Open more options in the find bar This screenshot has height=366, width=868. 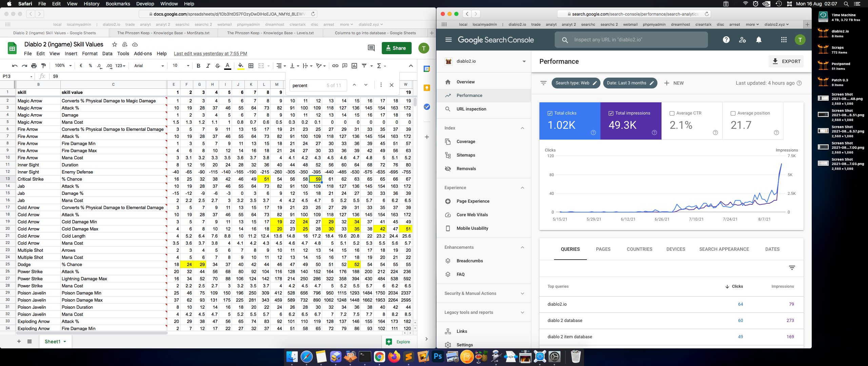tap(381, 85)
